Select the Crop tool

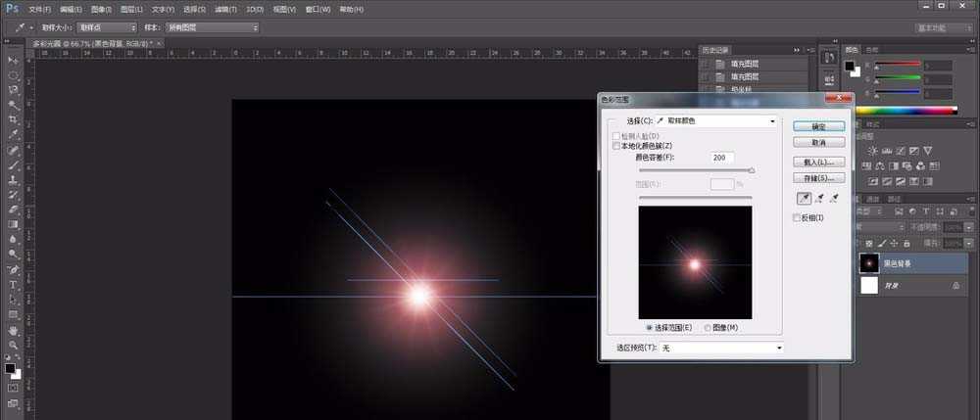[13, 119]
